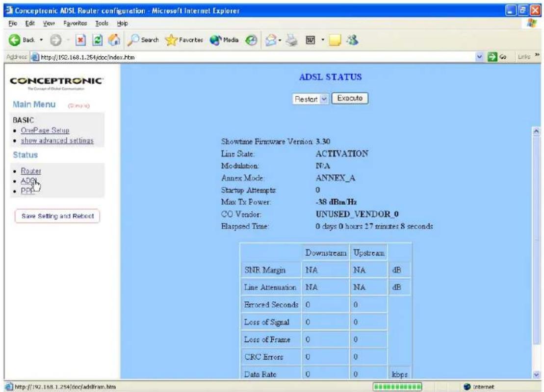This screenshot has width=544, height=392.
Task: Open the Mail button dropdown arrow
Action: (x=280, y=40)
